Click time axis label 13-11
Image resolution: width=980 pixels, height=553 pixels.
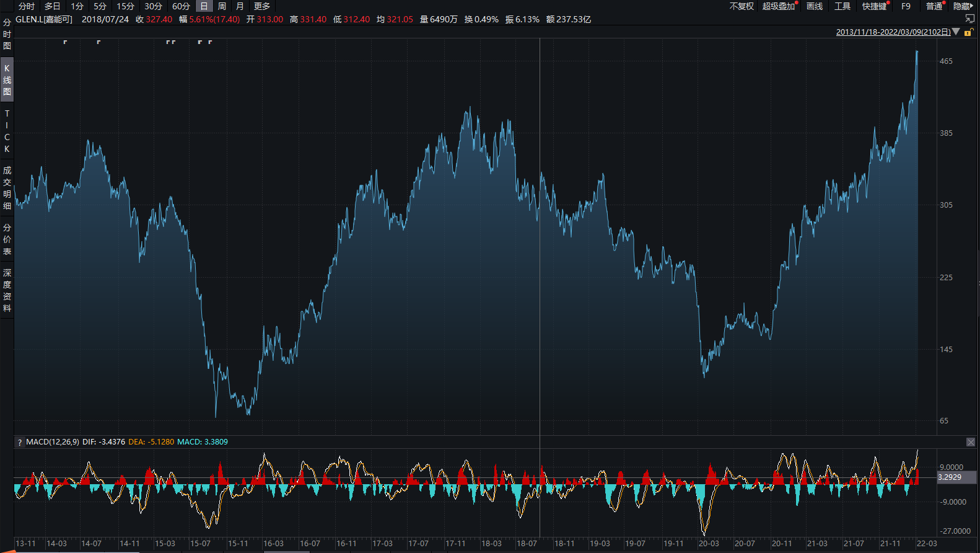point(25,544)
